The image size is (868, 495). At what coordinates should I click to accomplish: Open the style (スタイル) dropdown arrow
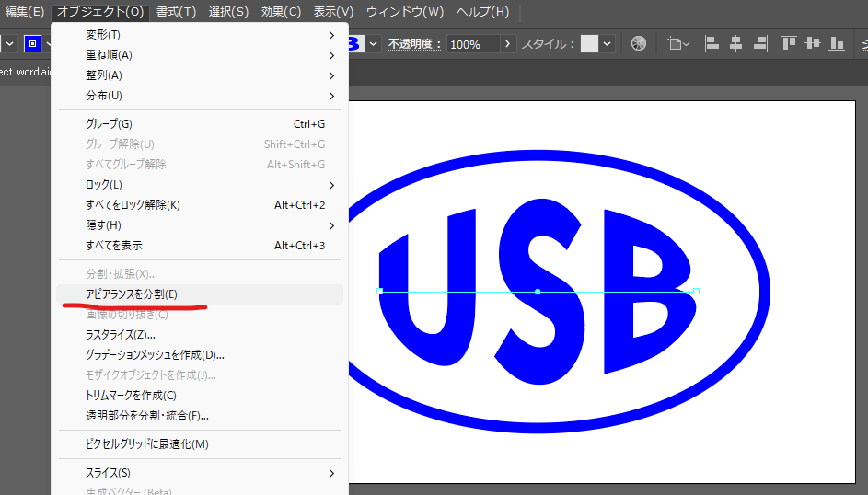(608, 43)
